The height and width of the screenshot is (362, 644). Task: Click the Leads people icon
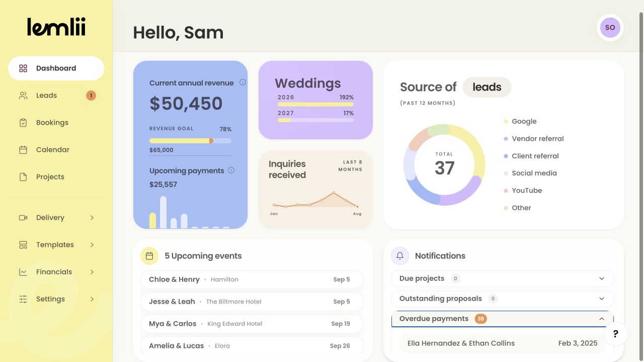click(x=23, y=96)
